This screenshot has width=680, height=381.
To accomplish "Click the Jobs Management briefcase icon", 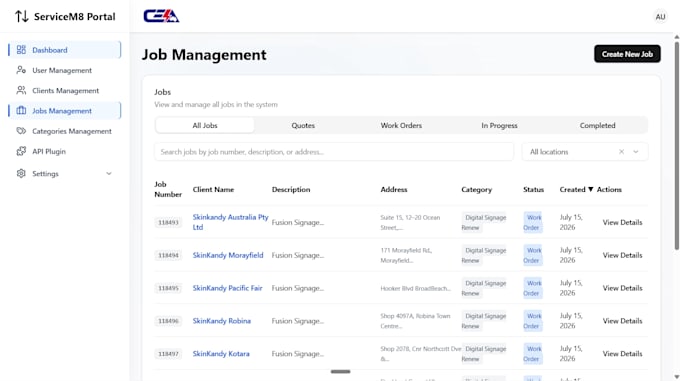I will pos(21,111).
